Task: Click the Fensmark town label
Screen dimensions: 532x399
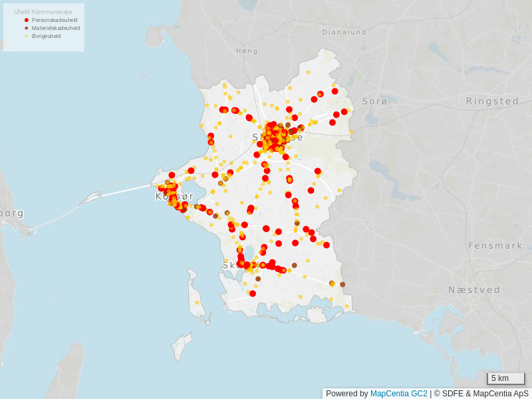Action: point(495,245)
